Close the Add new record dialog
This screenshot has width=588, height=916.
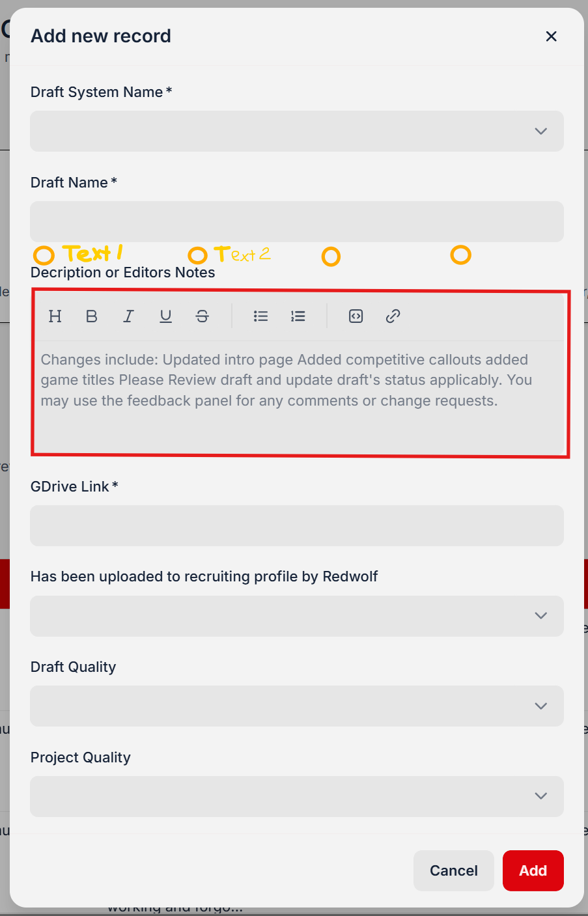click(551, 36)
